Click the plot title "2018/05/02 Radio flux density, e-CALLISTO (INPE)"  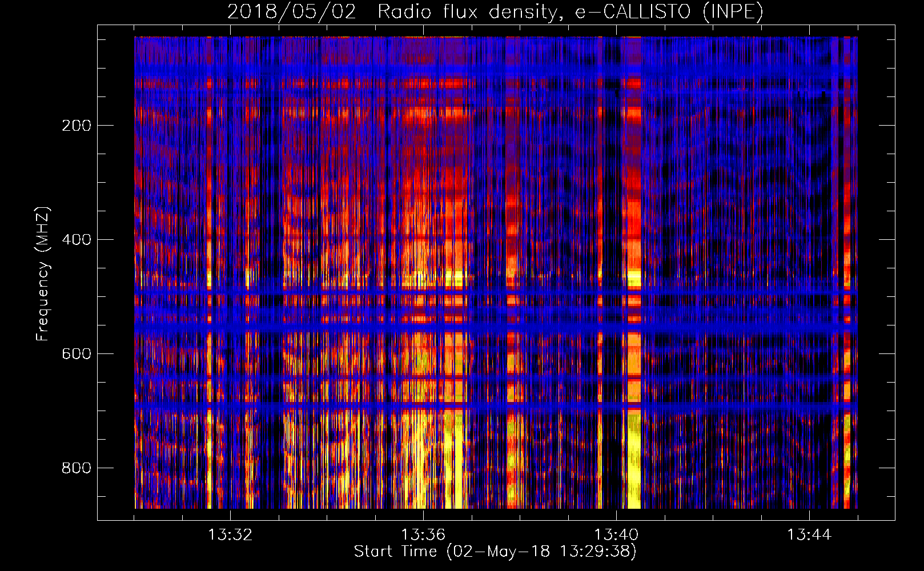tap(495, 11)
